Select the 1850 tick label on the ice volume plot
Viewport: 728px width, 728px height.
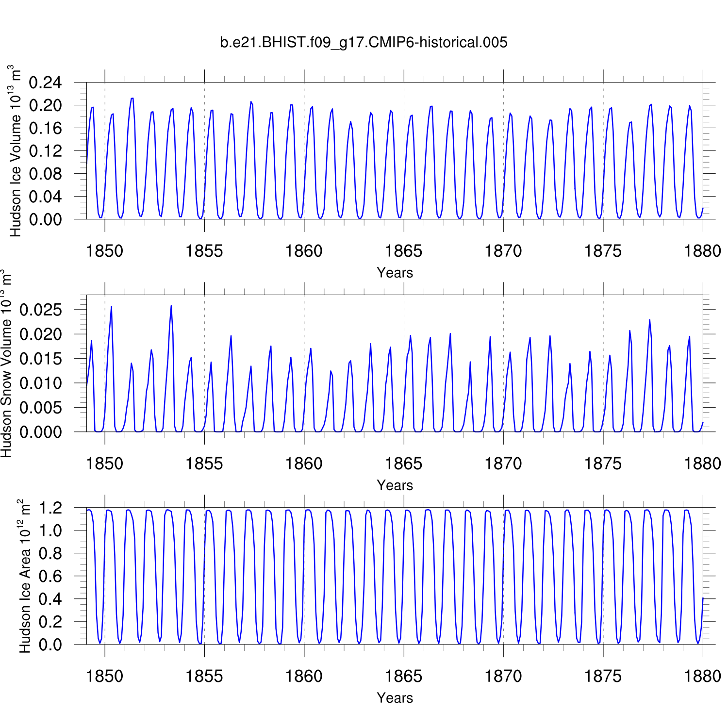(x=104, y=251)
